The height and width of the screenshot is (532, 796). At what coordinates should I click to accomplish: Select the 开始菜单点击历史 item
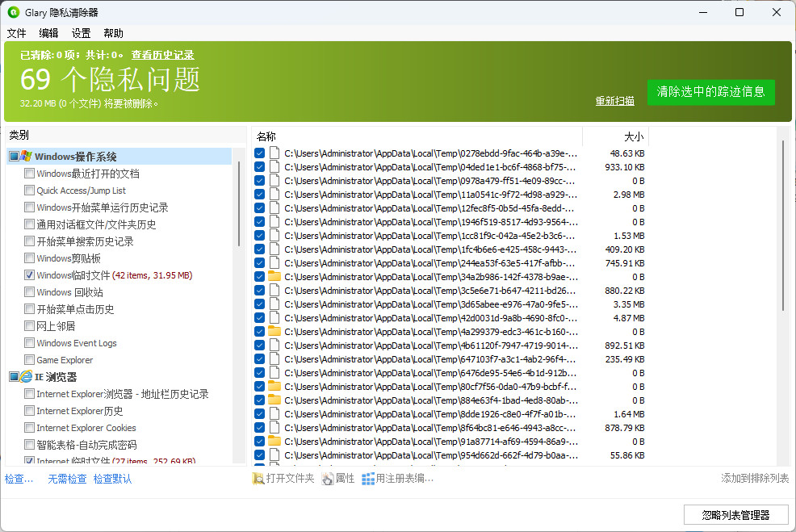pos(75,309)
